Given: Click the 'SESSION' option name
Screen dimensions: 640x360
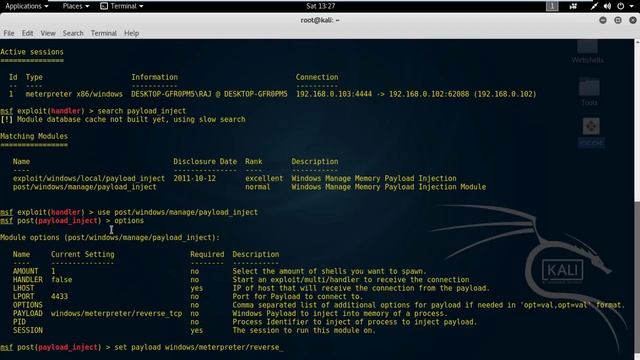Looking at the screenshot, I should pos(27,330).
